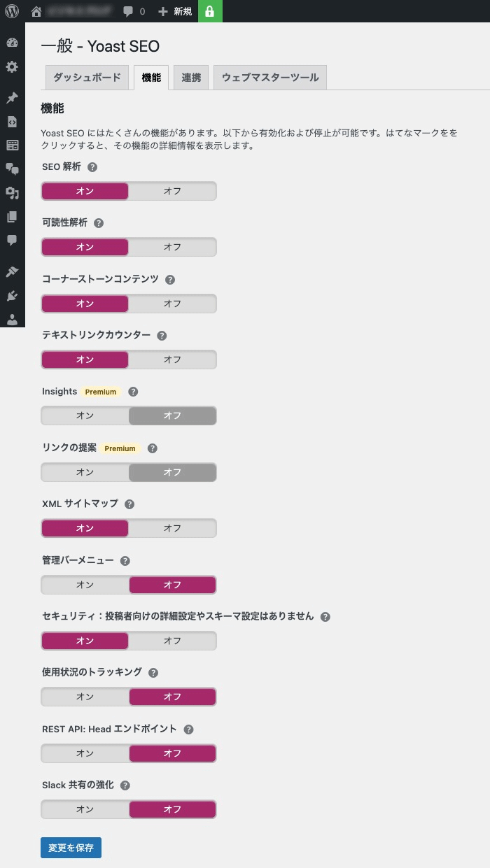Switch to the ウェブマスターツール tab
The height and width of the screenshot is (868, 490).
(x=269, y=78)
